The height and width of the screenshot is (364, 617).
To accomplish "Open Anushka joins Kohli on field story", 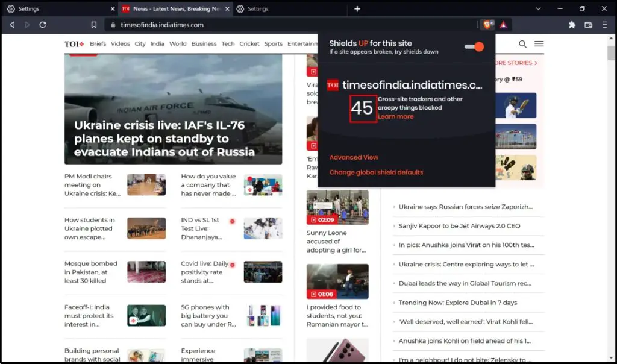I will 465,341.
